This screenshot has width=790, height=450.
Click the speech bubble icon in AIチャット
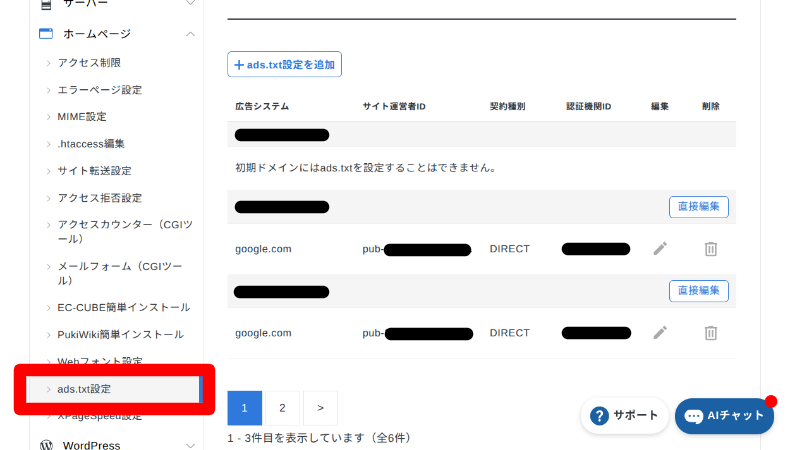click(x=693, y=416)
